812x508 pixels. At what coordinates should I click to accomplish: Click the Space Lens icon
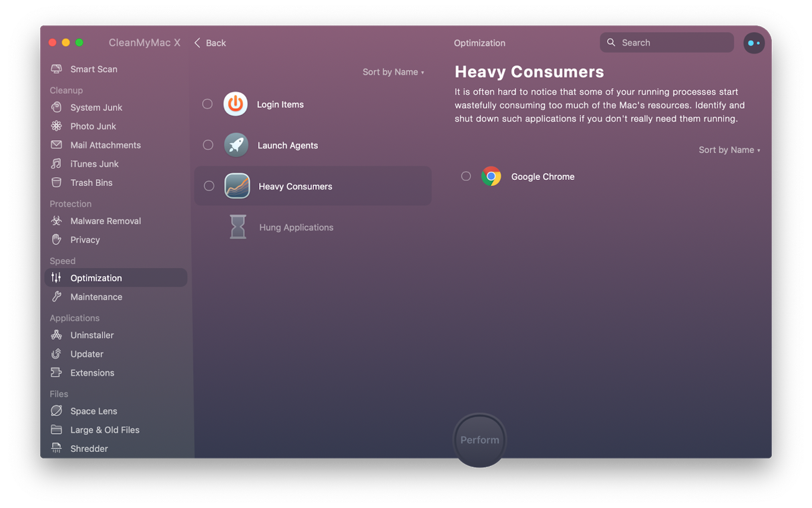tap(57, 410)
